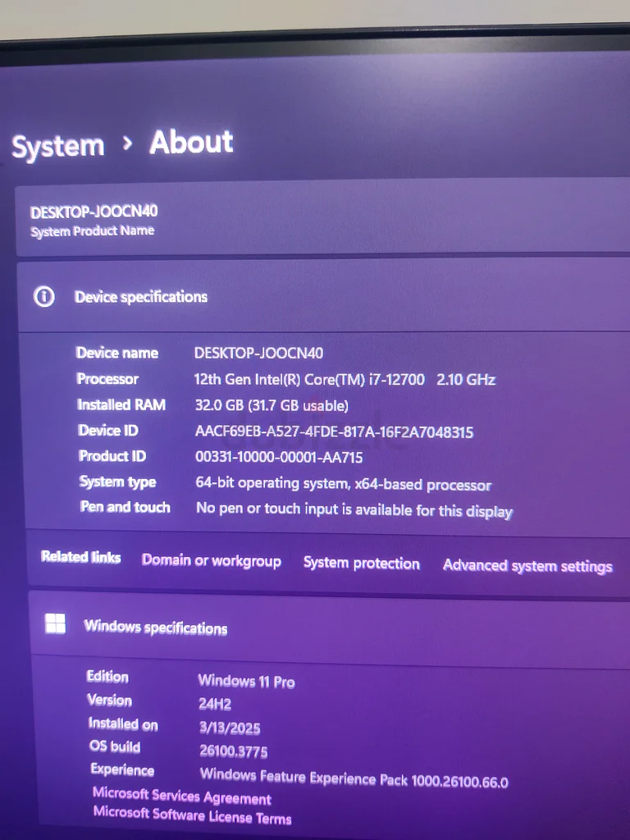Viewport: 630px width, 840px height.
Task: Click the Product ID label
Action: coord(112,456)
